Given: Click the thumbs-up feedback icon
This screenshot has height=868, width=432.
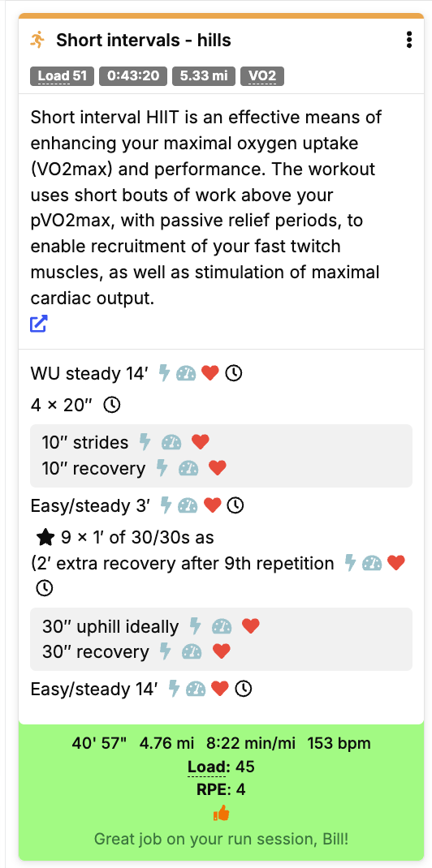Looking at the screenshot, I should click(221, 813).
